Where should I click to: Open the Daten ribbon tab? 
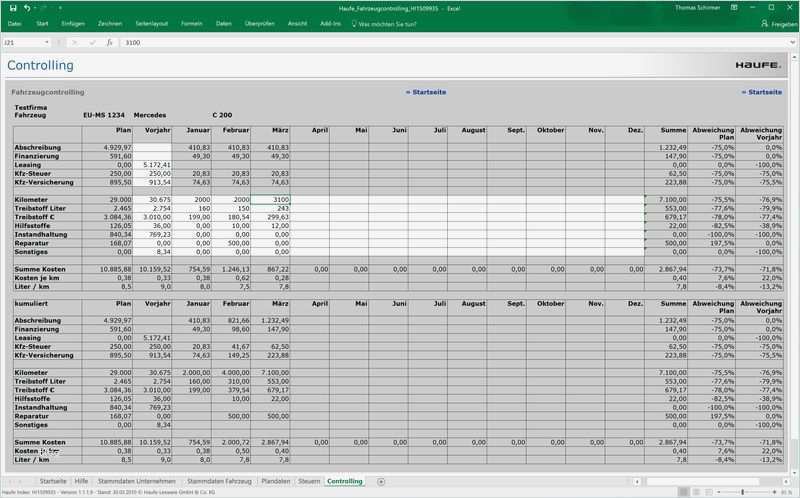pyautogui.click(x=223, y=24)
